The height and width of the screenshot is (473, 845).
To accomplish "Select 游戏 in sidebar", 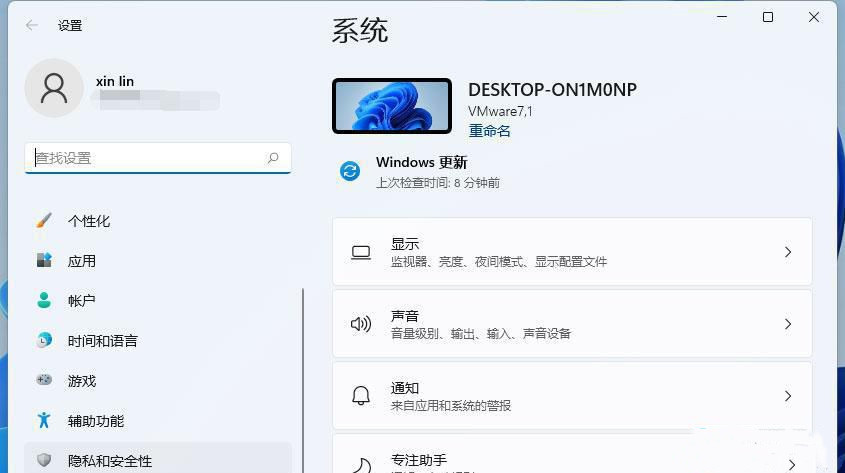I will coord(158,380).
